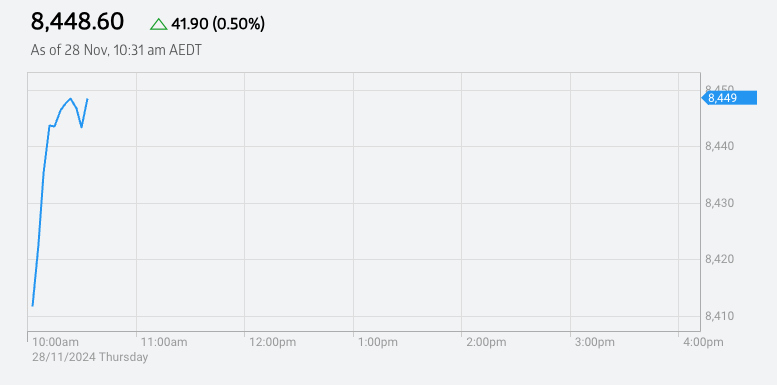Click the 8,440 price axis label
This screenshot has width=777, height=385.
719,146
